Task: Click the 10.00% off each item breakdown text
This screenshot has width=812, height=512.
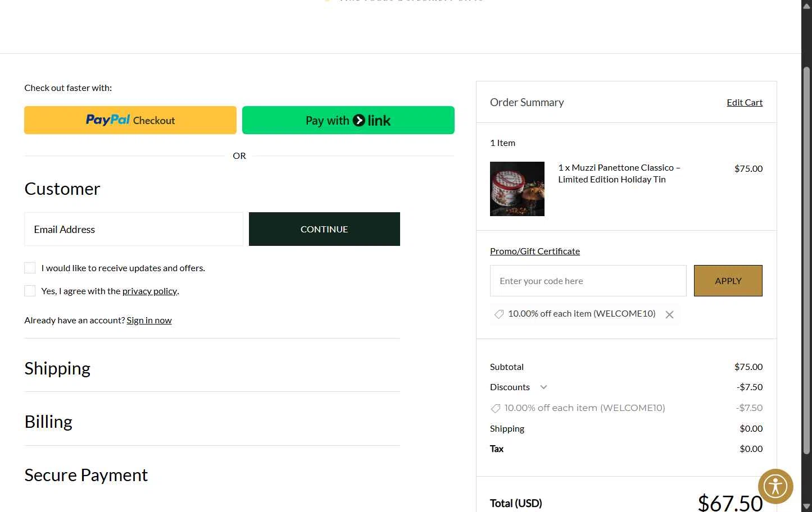Action: tap(584, 408)
